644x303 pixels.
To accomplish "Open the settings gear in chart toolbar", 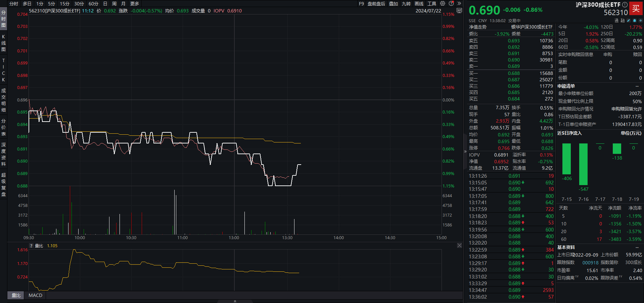I will pyautogui.click(x=443, y=4).
